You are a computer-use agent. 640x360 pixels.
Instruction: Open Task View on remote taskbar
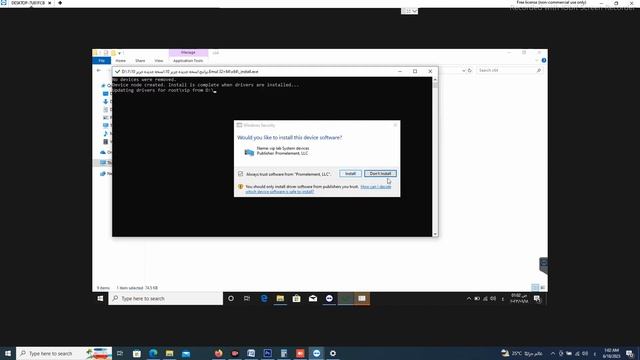point(247,298)
